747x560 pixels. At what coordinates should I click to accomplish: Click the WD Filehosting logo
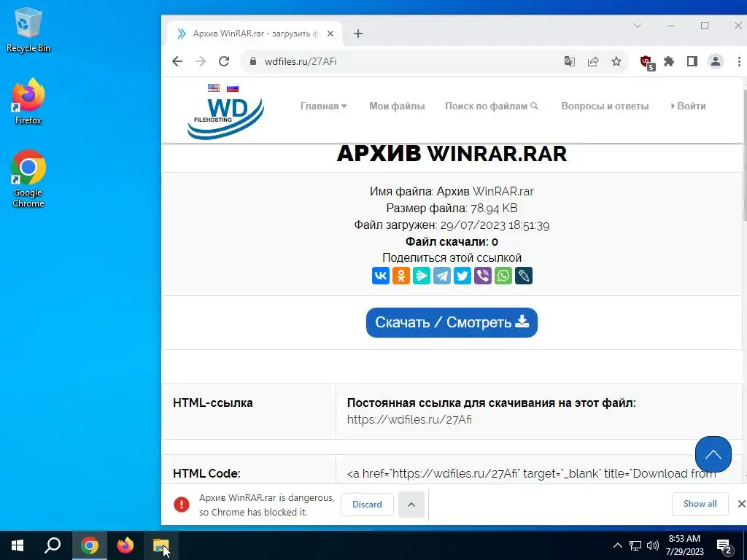click(226, 118)
